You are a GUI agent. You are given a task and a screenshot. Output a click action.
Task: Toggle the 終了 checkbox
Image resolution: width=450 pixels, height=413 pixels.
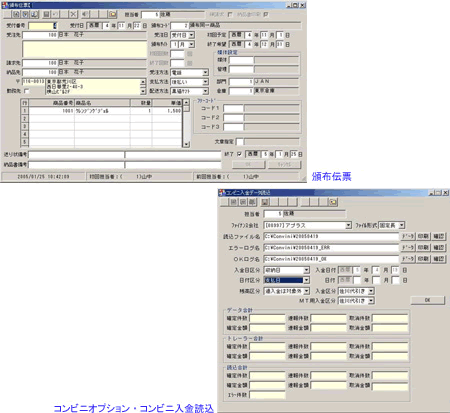point(239,154)
